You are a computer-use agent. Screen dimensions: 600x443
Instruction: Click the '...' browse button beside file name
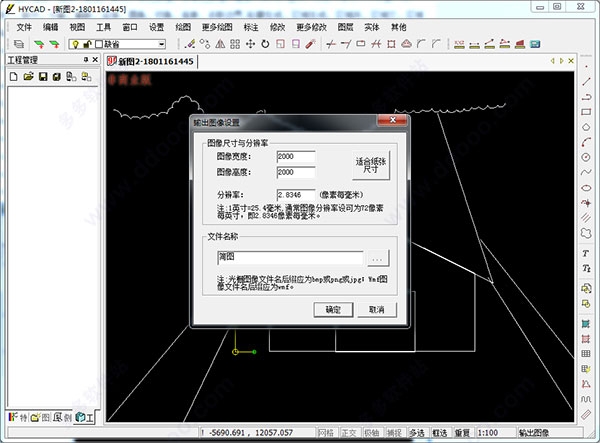coord(378,258)
